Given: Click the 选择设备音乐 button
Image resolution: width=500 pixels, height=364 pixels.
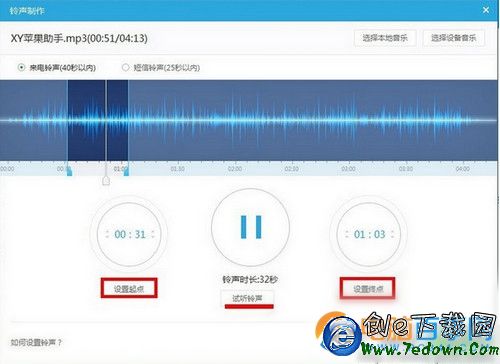Looking at the screenshot, I should [x=454, y=38].
